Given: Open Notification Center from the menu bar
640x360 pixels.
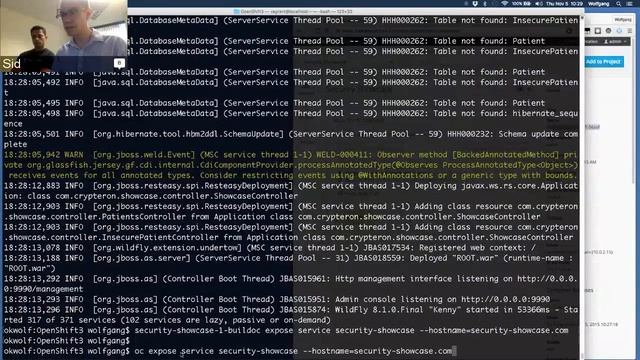Looking at the screenshot, I should pyautogui.click(x=630, y=4).
